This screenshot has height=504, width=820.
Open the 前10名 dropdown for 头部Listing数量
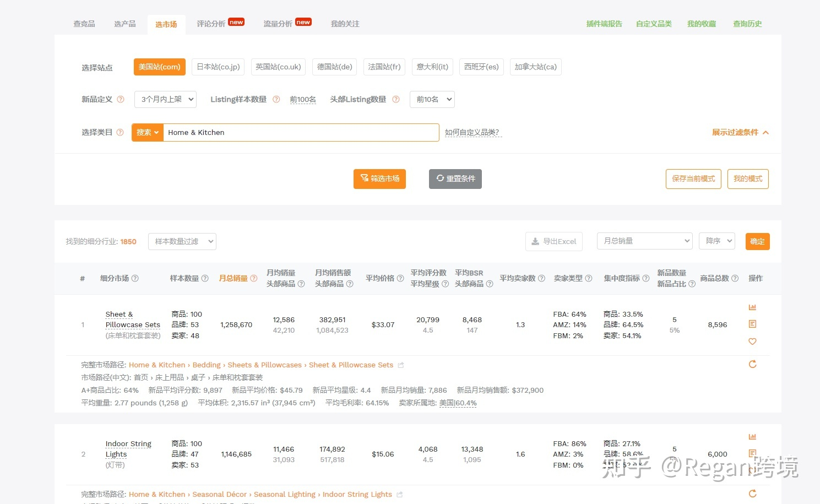tap(432, 99)
